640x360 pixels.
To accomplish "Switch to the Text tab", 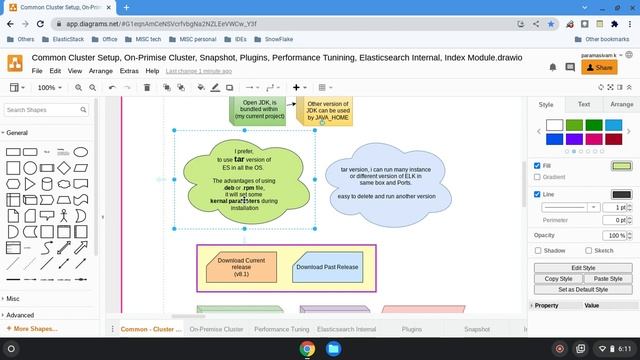I will coord(584,104).
